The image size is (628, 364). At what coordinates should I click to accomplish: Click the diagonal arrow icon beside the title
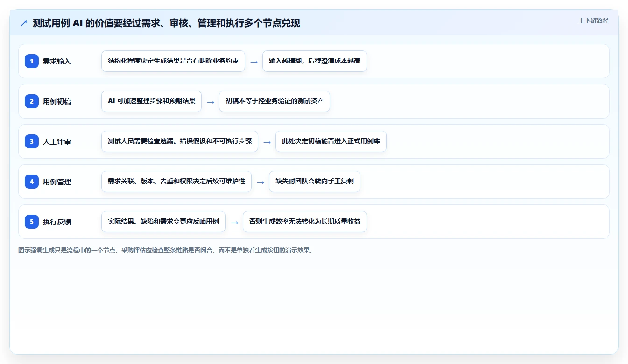point(24,23)
